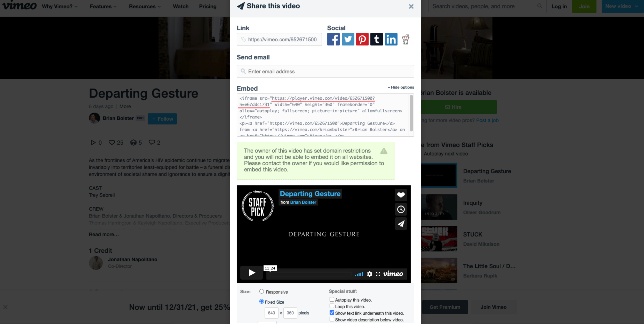Screen dimensions: 644x324
Task: Share the video on Twitter
Action: (x=348, y=39)
